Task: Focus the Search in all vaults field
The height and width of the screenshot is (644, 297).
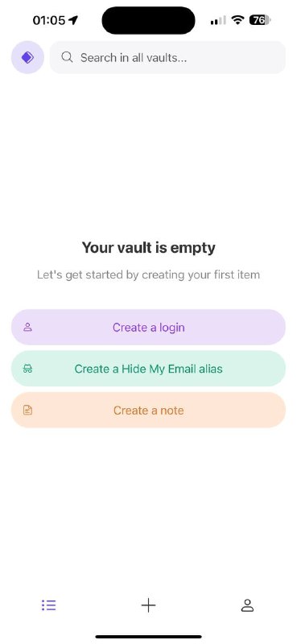Action: coord(167,57)
